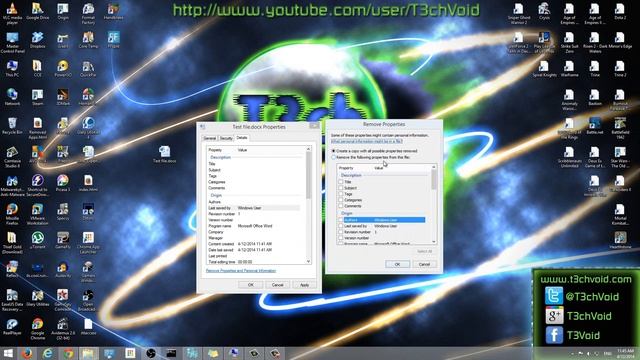Select the Dropbox desktop icon
This screenshot has width=640, height=360.
38,40
